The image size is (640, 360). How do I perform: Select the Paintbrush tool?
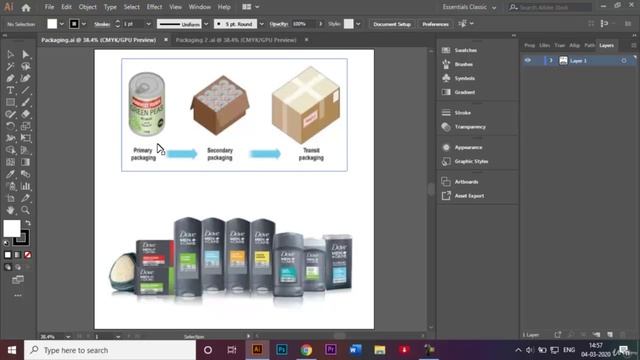(25, 102)
